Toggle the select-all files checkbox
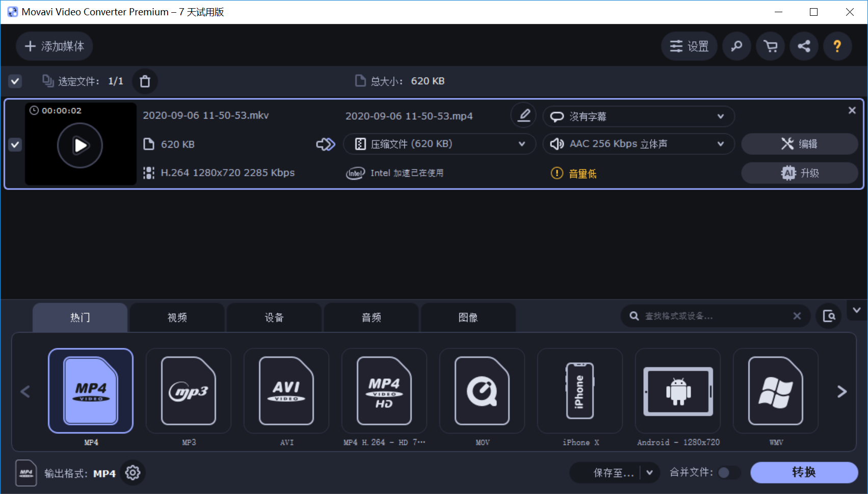Image resolution: width=868 pixels, height=494 pixels. [x=15, y=81]
